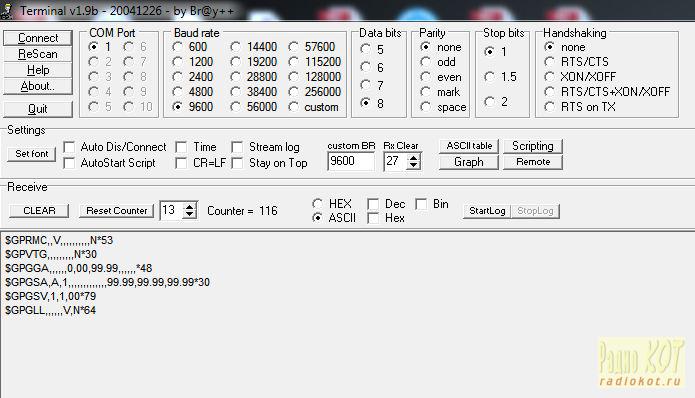Select RTS on TX handshaking
Viewport: 695px width, 398px height.
pyautogui.click(x=550, y=107)
